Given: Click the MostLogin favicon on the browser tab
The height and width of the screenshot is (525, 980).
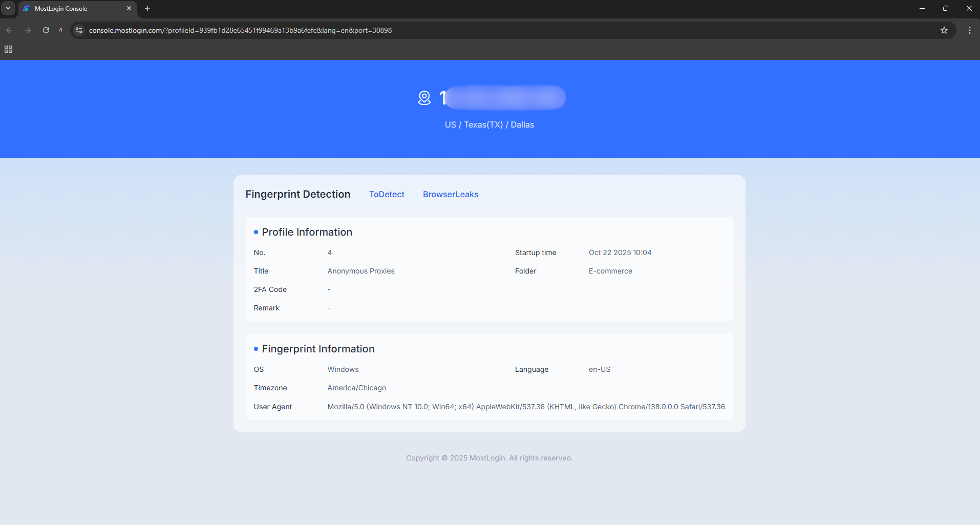Looking at the screenshot, I should pyautogui.click(x=26, y=8).
